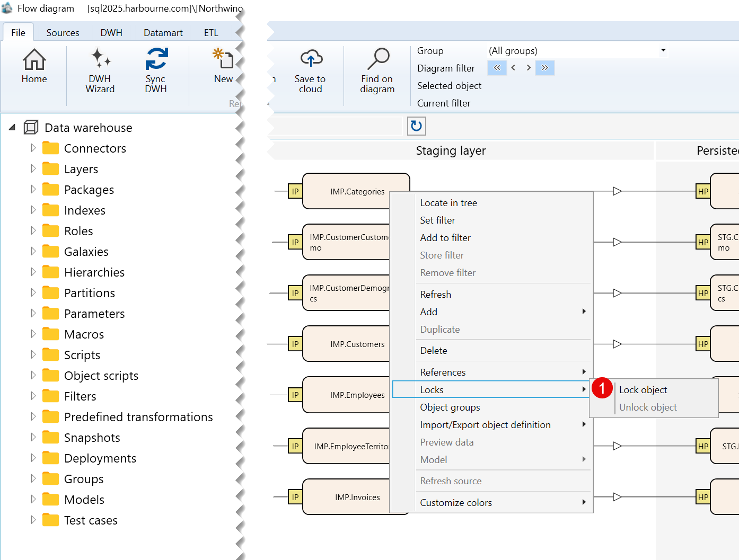
Task: Select the Galaxies tree item
Action: (86, 251)
